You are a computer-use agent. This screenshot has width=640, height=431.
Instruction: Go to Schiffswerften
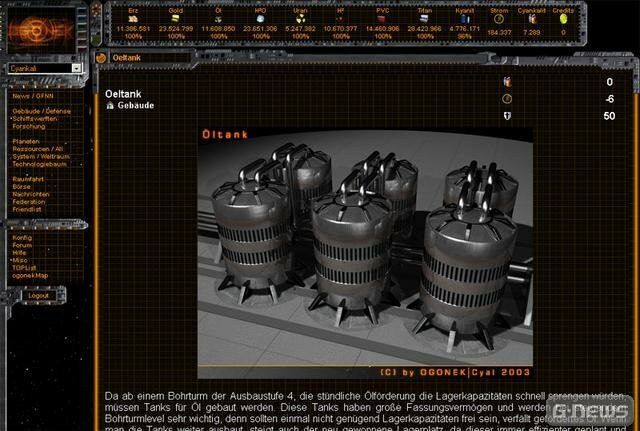point(35,119)
